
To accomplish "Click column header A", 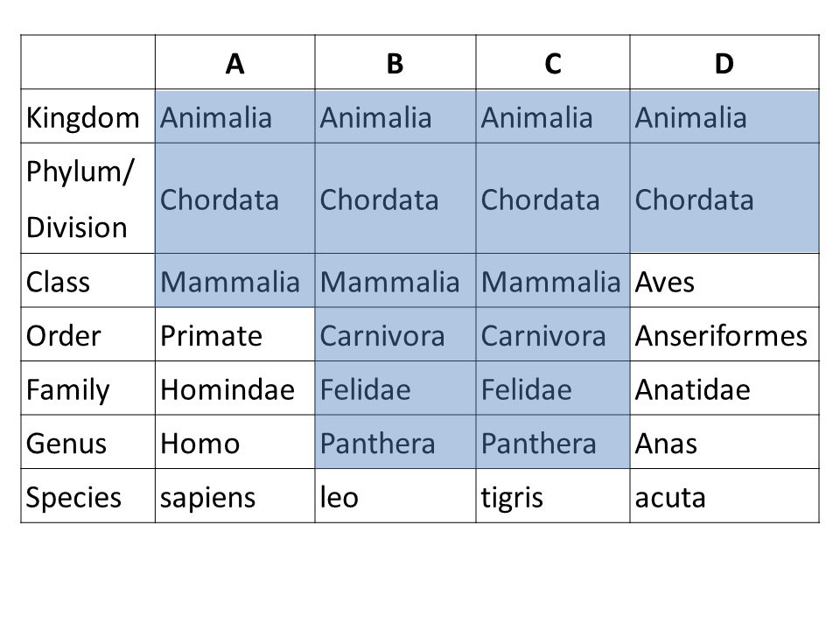I will click(235, 62).
